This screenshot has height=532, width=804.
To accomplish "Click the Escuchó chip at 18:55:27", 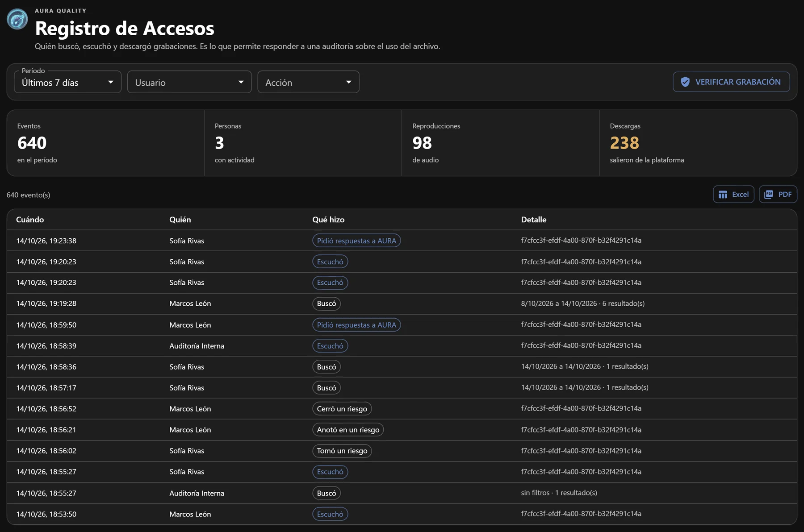I will (330, 472).
